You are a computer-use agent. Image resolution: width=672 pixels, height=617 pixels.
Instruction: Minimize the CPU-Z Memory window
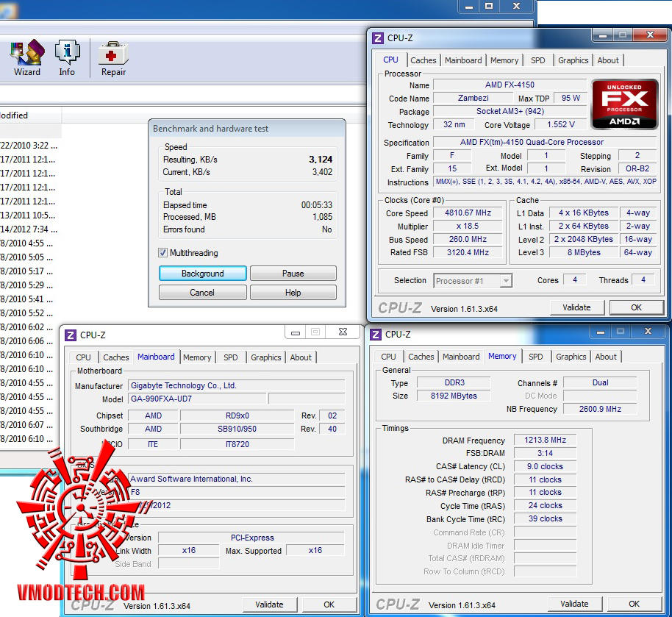(x=600, y=332)
